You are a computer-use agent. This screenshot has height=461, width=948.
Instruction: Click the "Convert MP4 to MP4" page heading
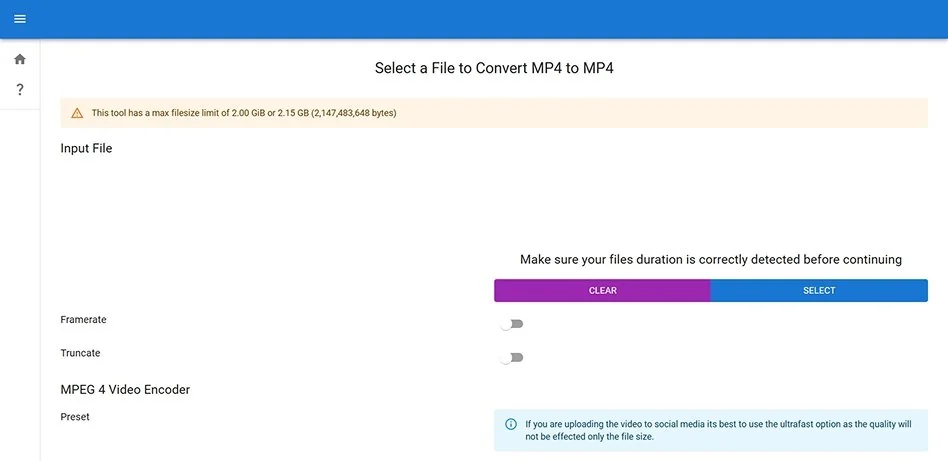click(x=501, y=68)
